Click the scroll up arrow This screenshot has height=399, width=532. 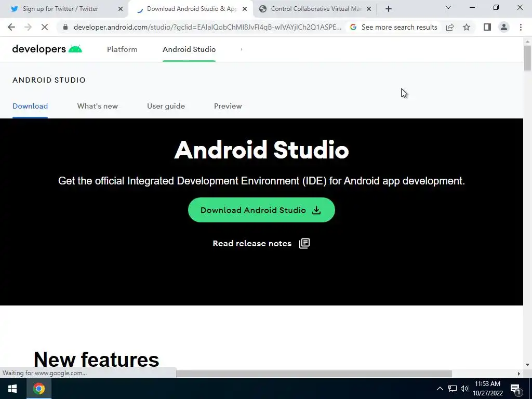point(527,41)
